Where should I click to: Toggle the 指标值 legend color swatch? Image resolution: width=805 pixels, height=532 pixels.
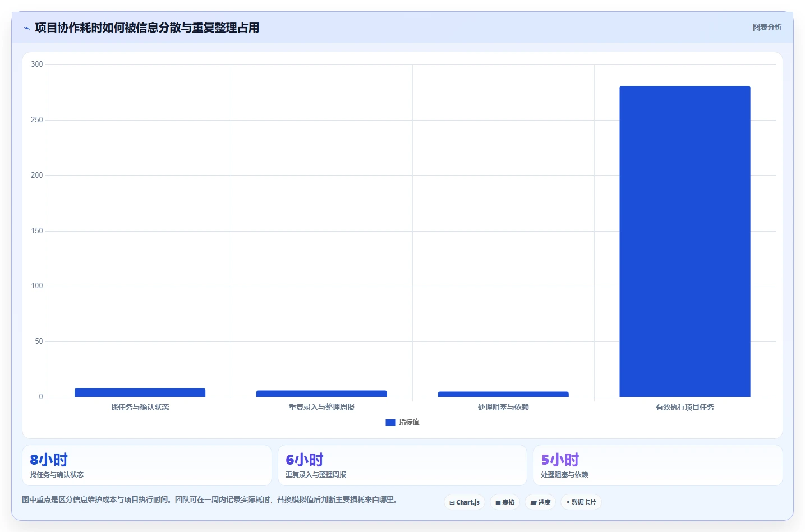click(390, 422)
